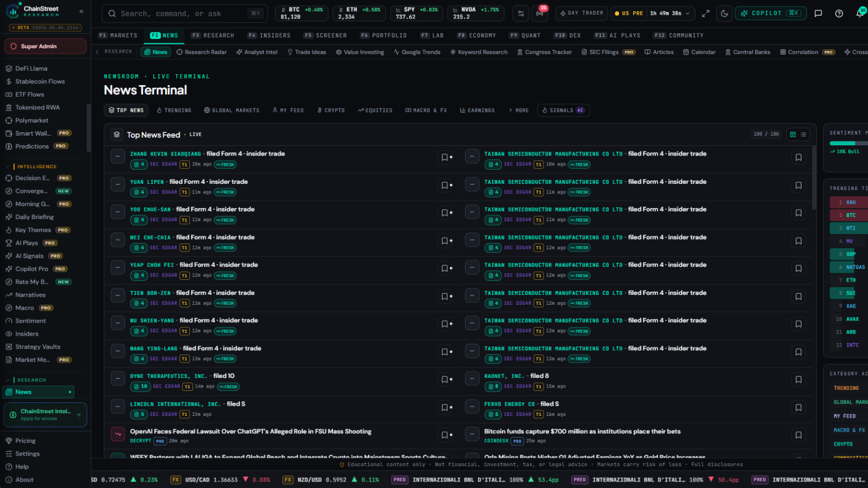Open the help question mark icon
The height and width of the screenshot is (488, 868).
[x=839, y=14]
